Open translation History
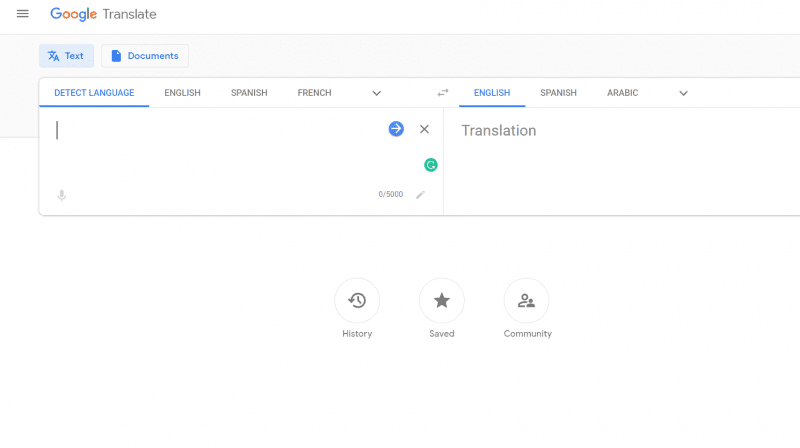The width and height of the screenshot is (800, 448). tap(357, 301)
